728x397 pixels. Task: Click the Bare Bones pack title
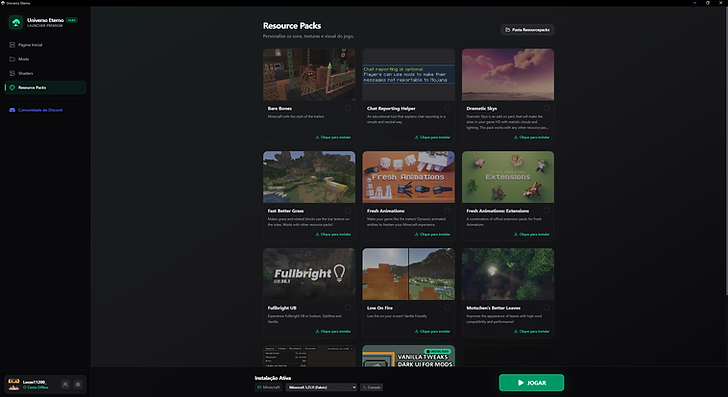point(280,108)
